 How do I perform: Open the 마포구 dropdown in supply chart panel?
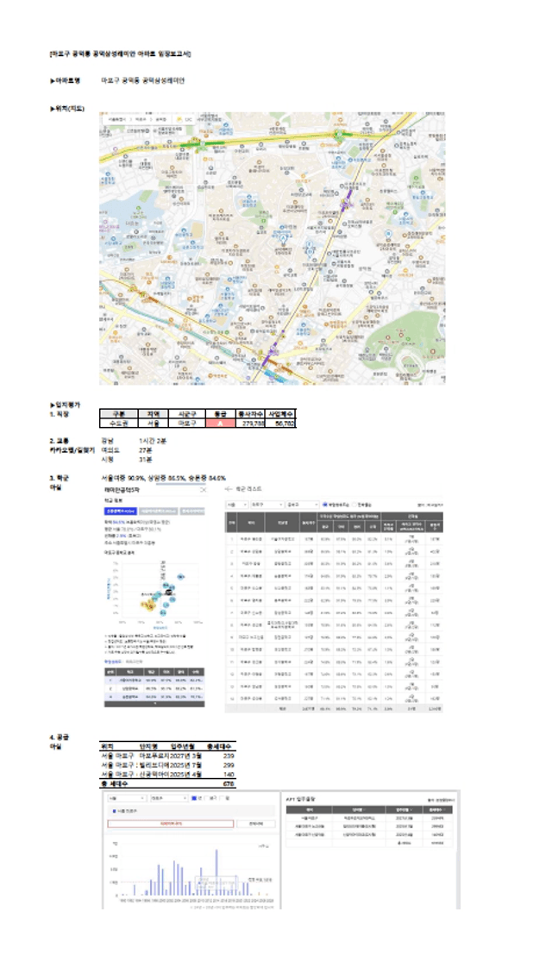169,798
